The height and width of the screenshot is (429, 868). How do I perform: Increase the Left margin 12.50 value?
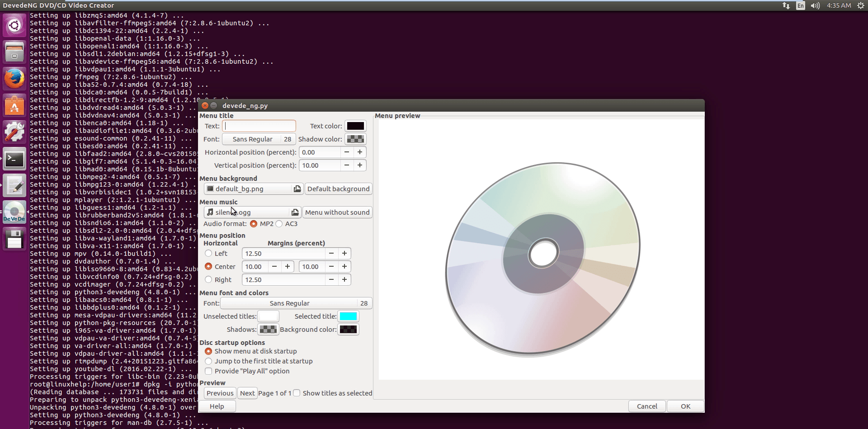pos(344,254)
